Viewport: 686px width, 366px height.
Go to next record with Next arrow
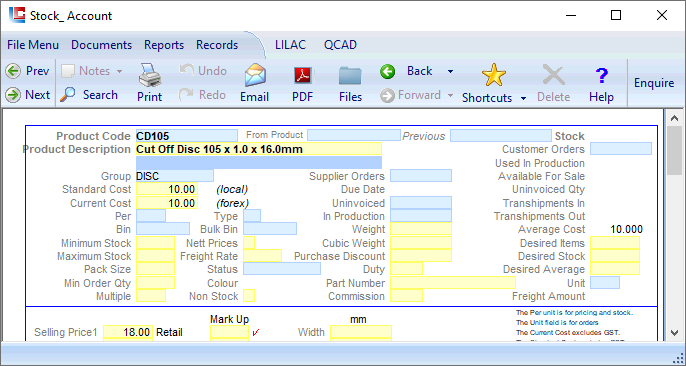point(14,94)
